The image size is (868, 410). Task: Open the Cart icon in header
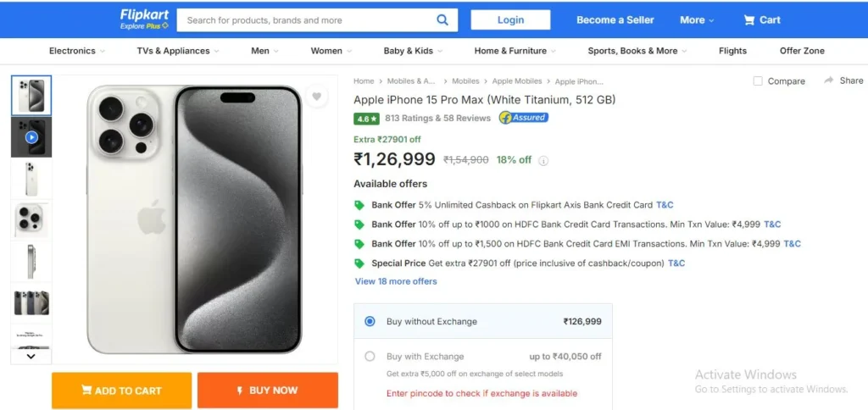click(749, 20)
